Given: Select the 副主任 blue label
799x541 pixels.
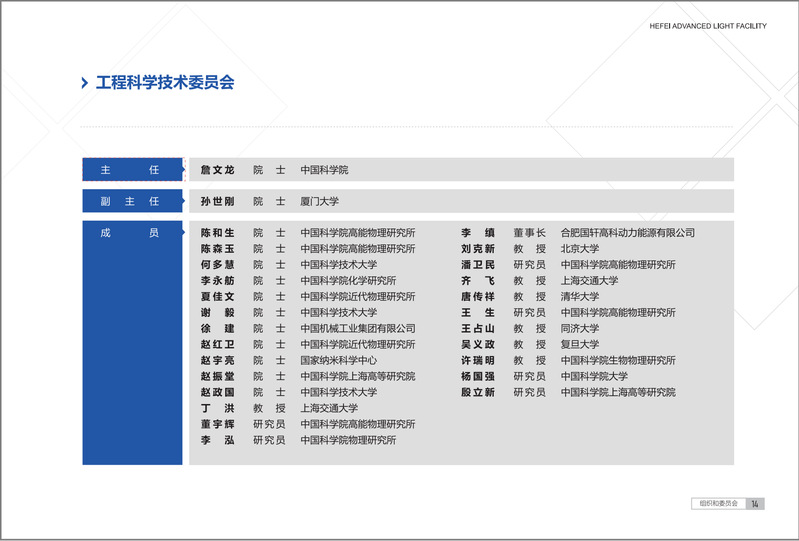Looking at the screenshot, I should 132,201.
